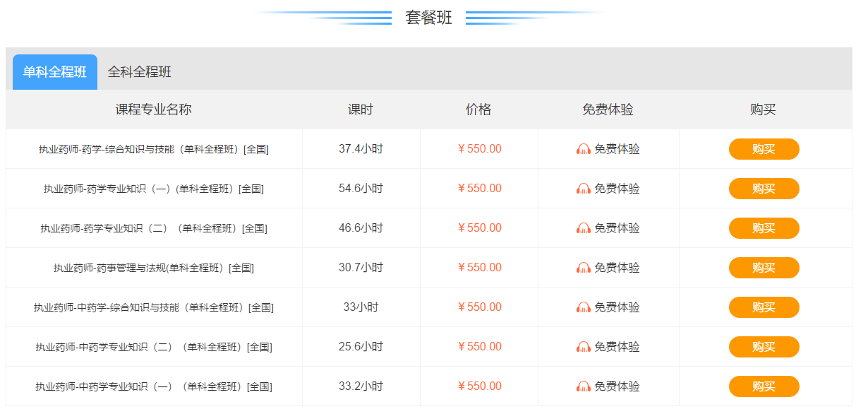Select the 单科全程班 tab
868x414 pixels.
(55, 72)
